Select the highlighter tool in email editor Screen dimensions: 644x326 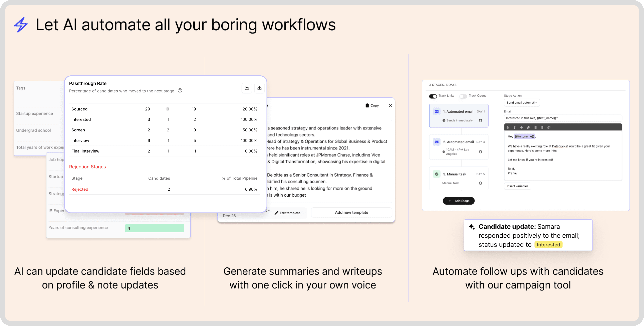pyautogui.click(x=528, y=127)
